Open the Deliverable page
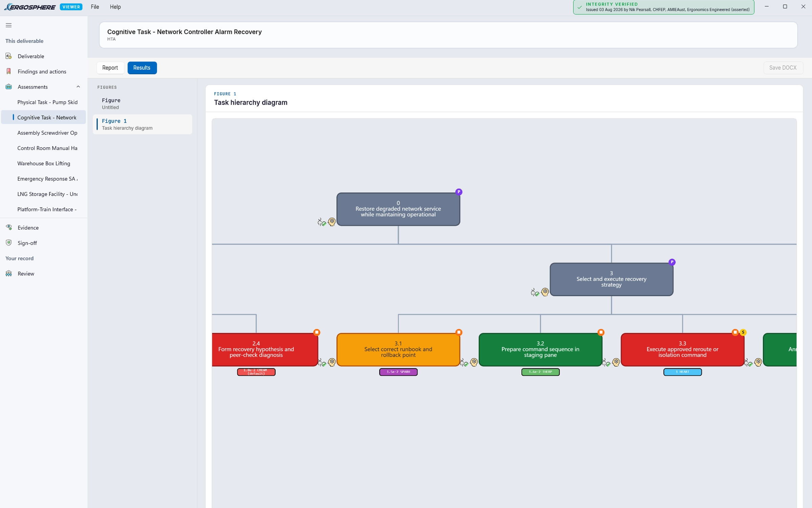The image size is (812, 508). pos(43,56)
